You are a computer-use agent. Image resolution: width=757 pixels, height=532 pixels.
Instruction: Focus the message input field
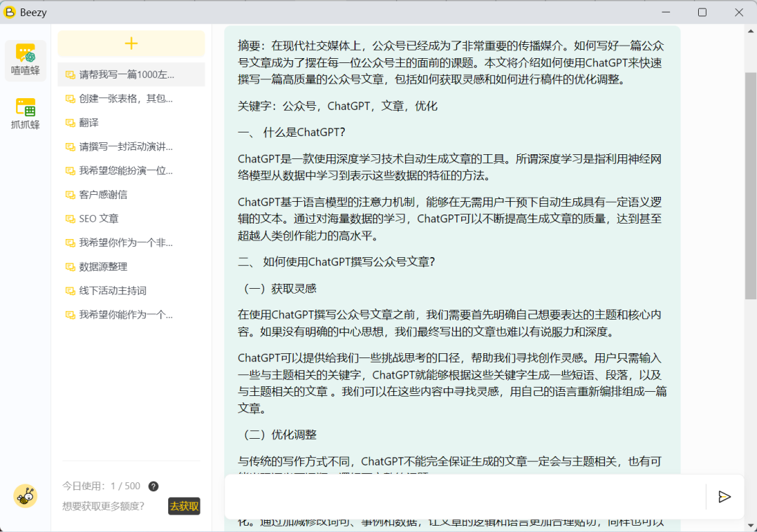click(466, 497)
